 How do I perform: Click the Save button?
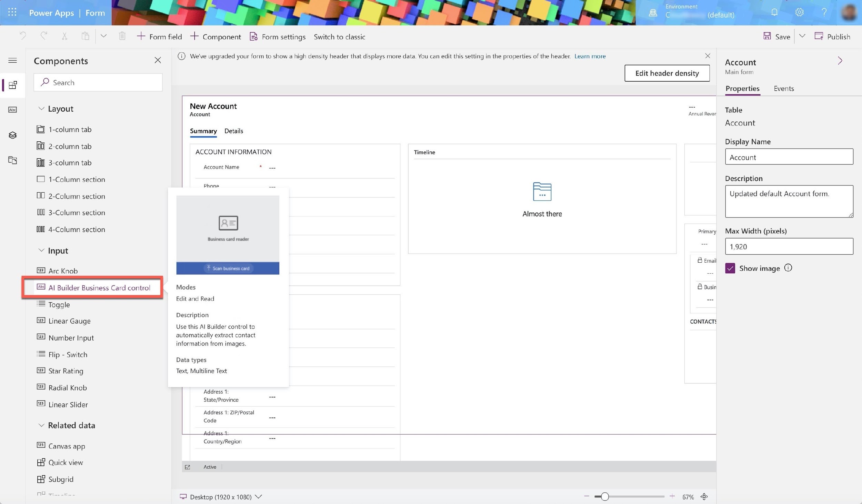pyautogui.click(x=776, y=37)
